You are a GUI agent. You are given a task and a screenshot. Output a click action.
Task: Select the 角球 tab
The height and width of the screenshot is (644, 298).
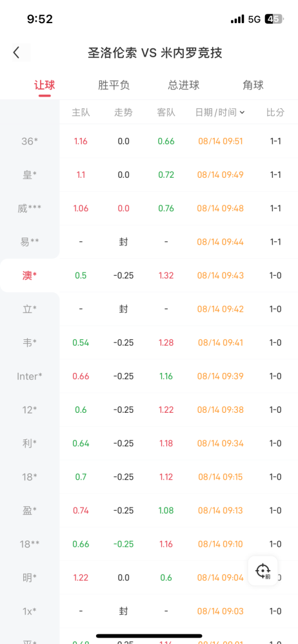click(253, 85)
